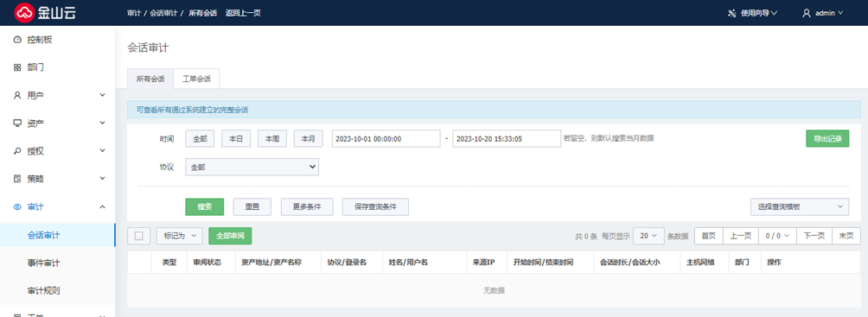This screenshot has width=868, height=317.
Task: Click the 资产 monitor icon
Action: (17, 123)
